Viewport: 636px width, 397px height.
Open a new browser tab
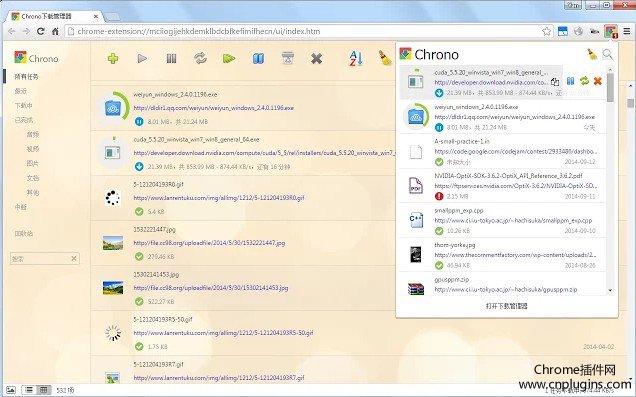pos(112,17)
